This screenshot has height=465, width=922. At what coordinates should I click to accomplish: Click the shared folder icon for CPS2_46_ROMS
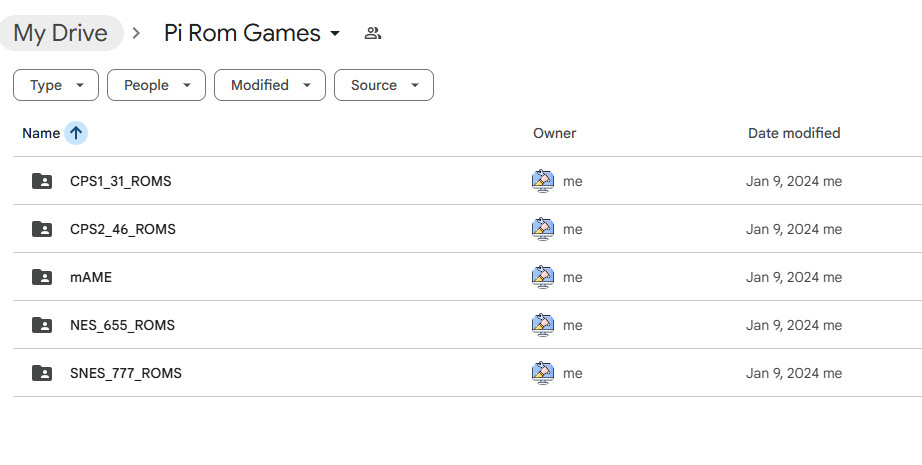tap(42, 229)
